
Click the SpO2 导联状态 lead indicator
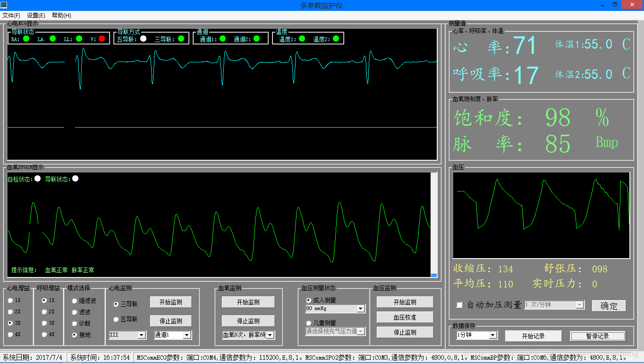(75, 179)
